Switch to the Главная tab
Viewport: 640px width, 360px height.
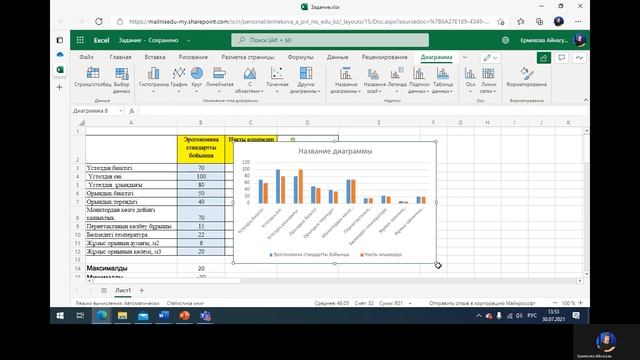(x=120, y=57)
